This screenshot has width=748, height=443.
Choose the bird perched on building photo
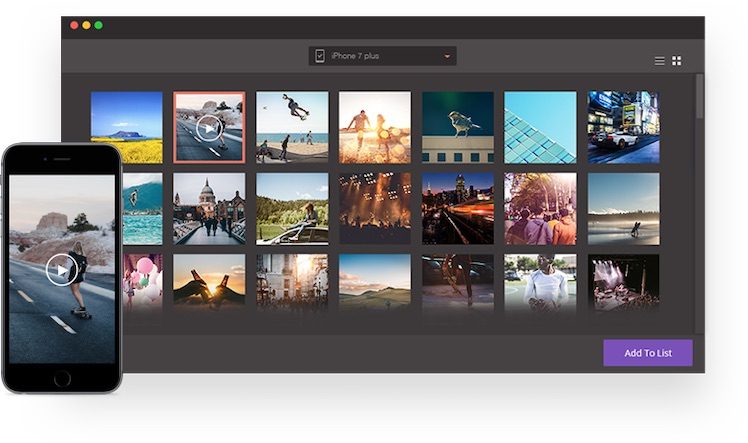coord(457,127)
